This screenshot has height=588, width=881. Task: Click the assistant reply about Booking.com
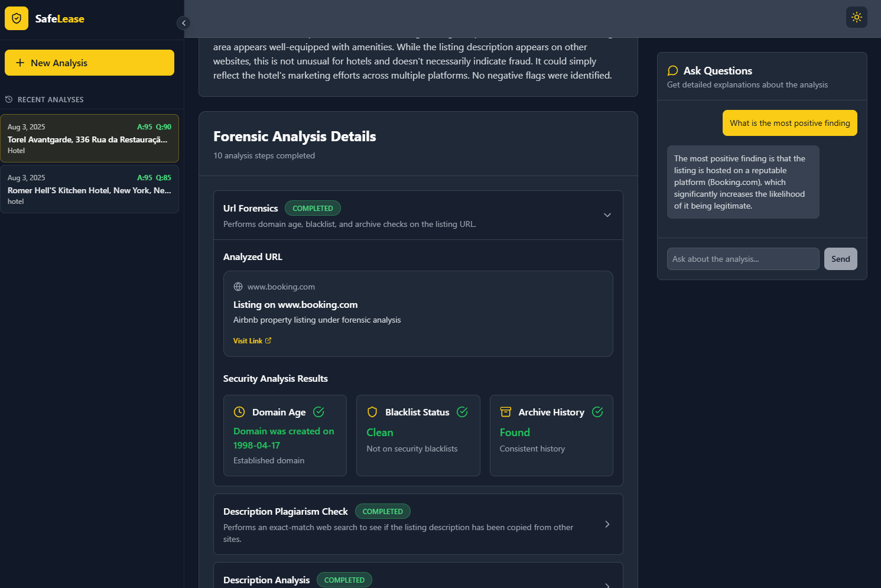[743, 182]
